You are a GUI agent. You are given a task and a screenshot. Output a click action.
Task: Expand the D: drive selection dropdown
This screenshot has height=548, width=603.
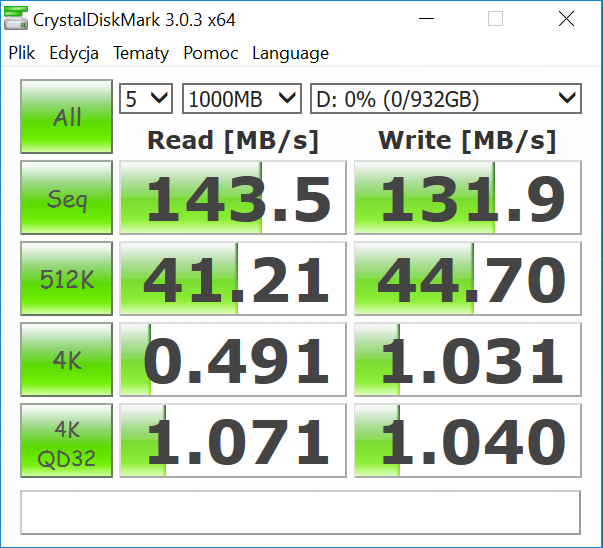446,98
